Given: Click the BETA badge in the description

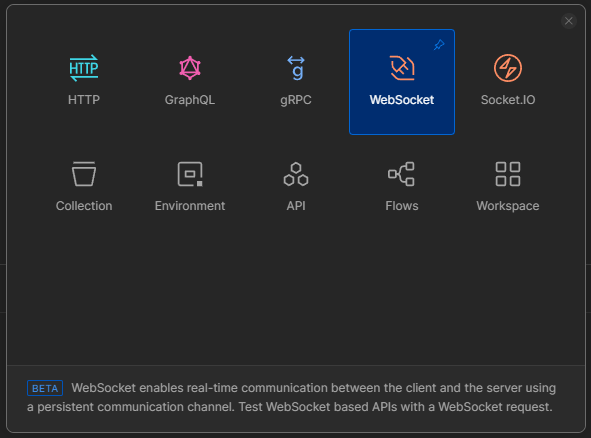Looking at the screenshot, I should (x=45, y=388).
